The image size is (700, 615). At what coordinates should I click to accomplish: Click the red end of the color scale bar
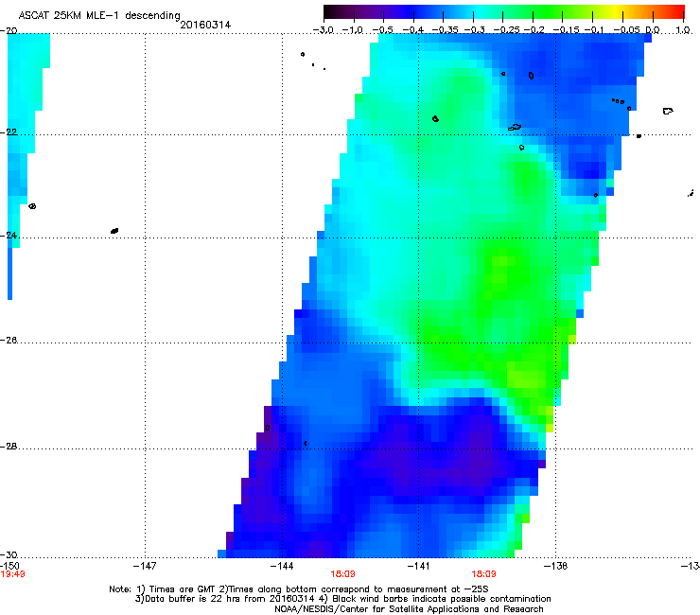[x=674, y=11]
